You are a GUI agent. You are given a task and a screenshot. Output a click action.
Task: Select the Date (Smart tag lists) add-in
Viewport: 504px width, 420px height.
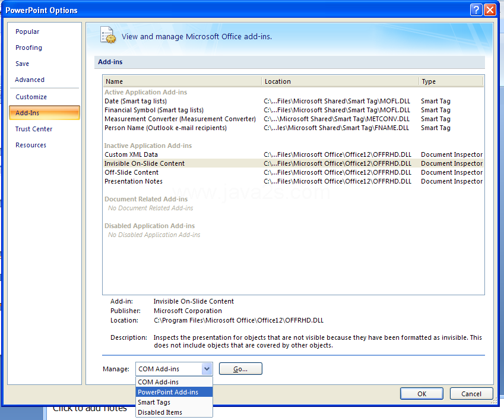(293, 101)
